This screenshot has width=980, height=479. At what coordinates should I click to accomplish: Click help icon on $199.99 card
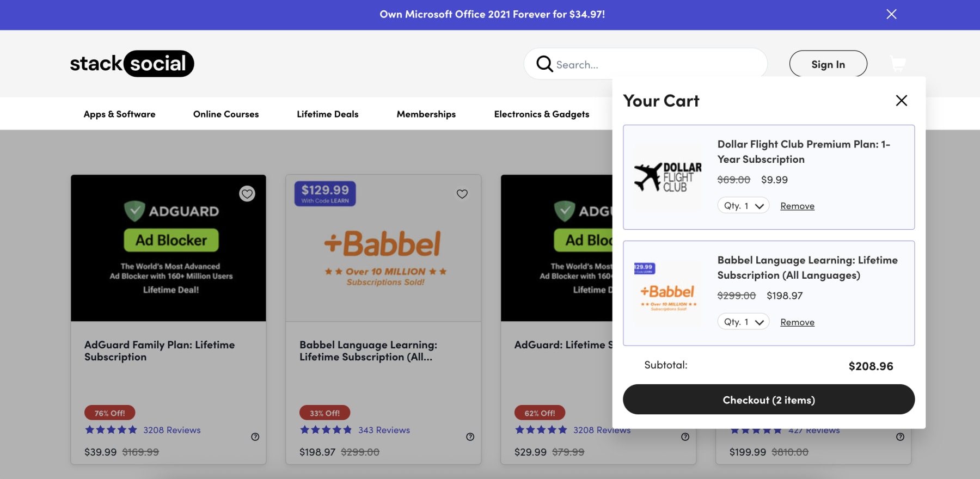click(900, 437)
